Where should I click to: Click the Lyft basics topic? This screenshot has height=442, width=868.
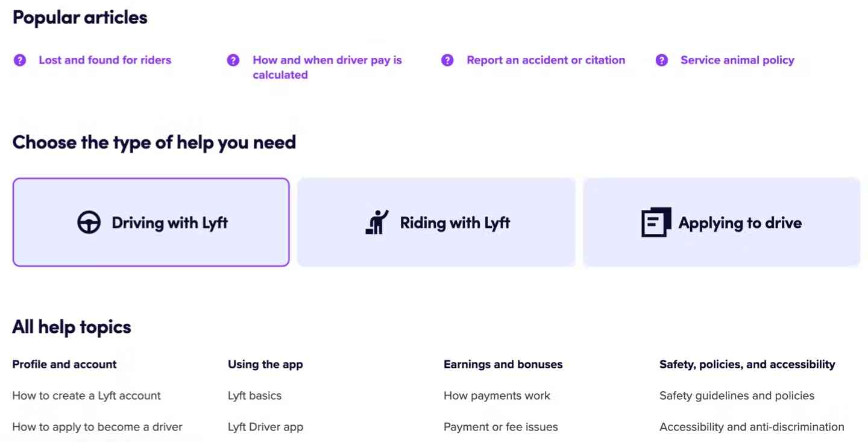tap(254, 396)
